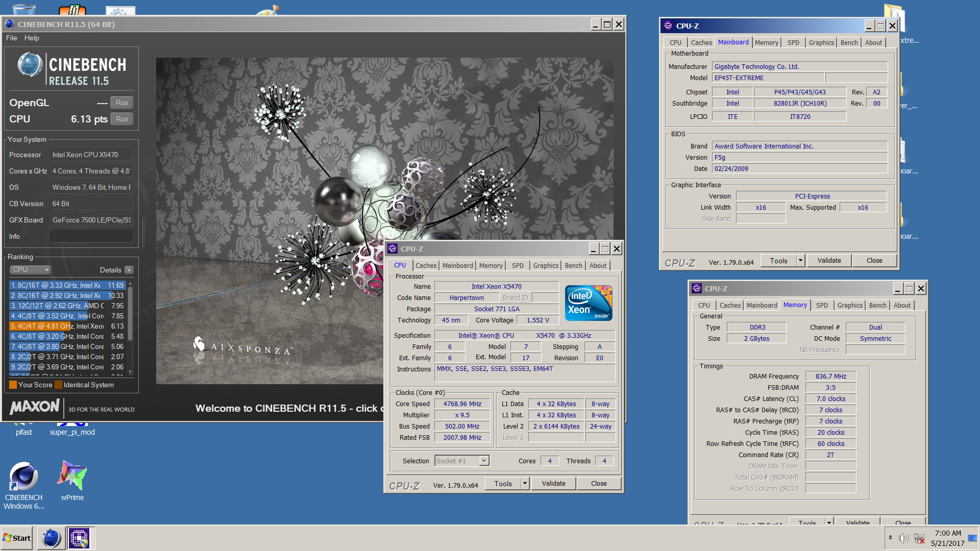Click the CPU-Z memory window title icon
Screen dimensions: 980x551
(697, 288)
